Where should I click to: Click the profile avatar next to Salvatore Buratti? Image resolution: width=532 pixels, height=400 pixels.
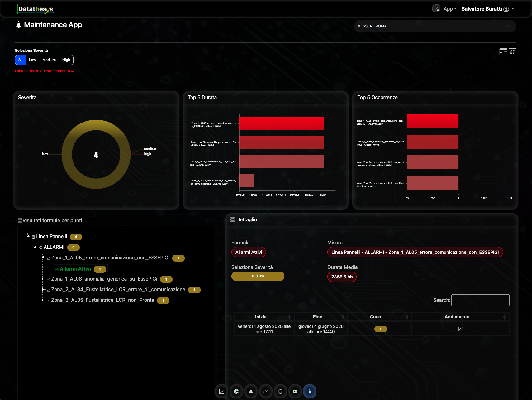click(x=506, y=9)
